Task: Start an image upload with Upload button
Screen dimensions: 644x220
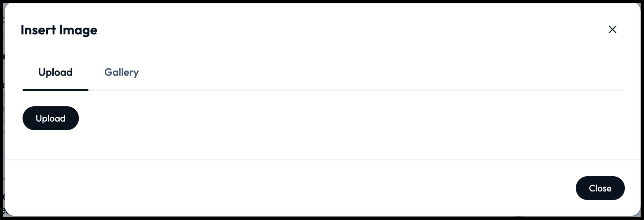Action: [x=51, y=118]
